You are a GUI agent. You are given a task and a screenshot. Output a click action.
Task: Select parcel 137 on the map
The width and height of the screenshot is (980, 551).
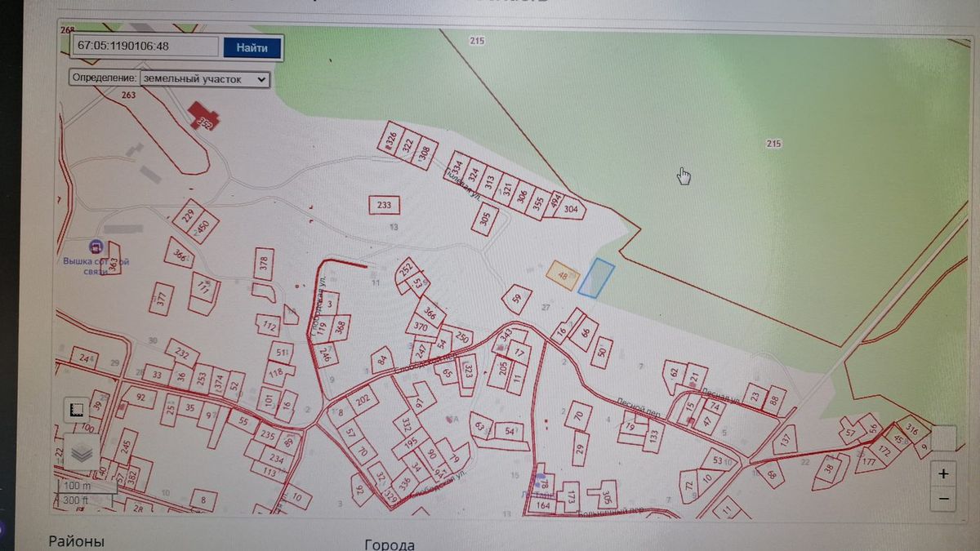(x=785, y=439)
